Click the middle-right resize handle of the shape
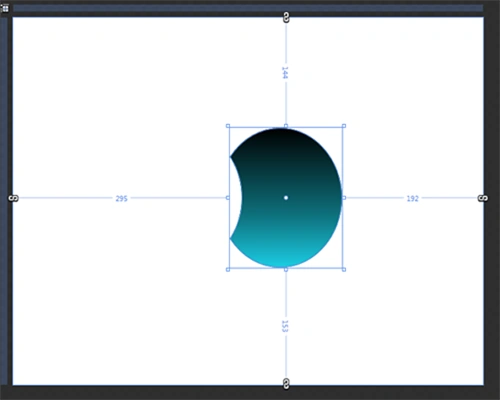500x400 pixels. pos(344,198)
